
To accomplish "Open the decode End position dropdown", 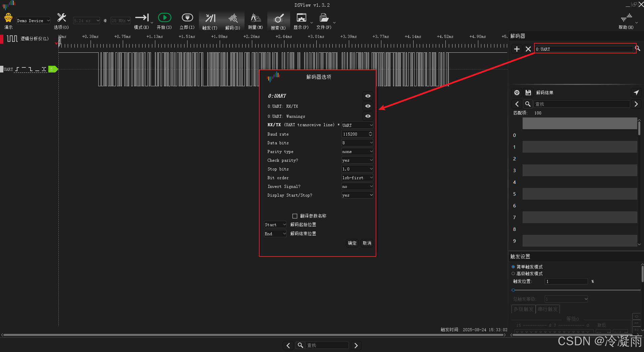I will tap(275, 234).
